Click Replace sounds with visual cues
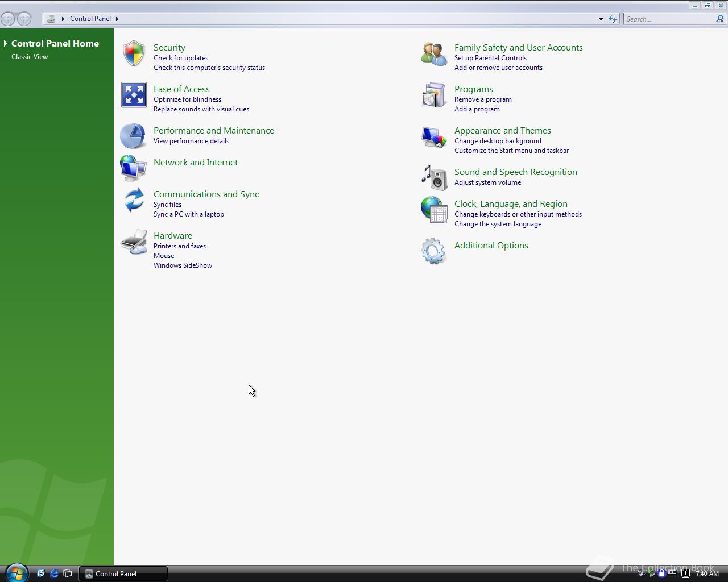728x582 pixels. coord(201,109)
